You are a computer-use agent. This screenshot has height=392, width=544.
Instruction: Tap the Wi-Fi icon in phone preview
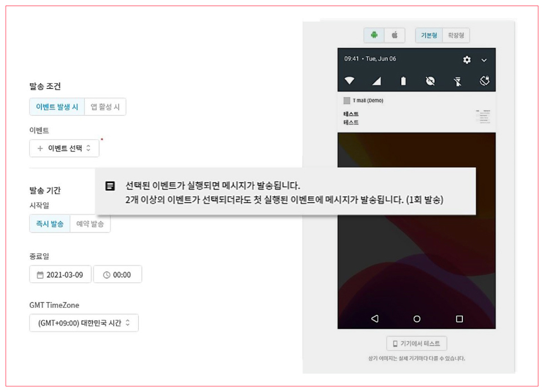[349, 81]
